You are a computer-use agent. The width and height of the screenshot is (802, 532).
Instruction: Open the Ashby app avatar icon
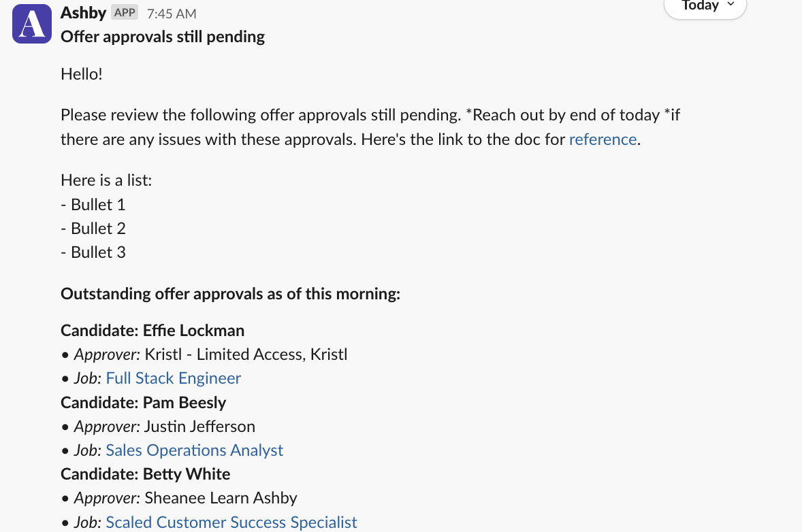click(32, 24)
